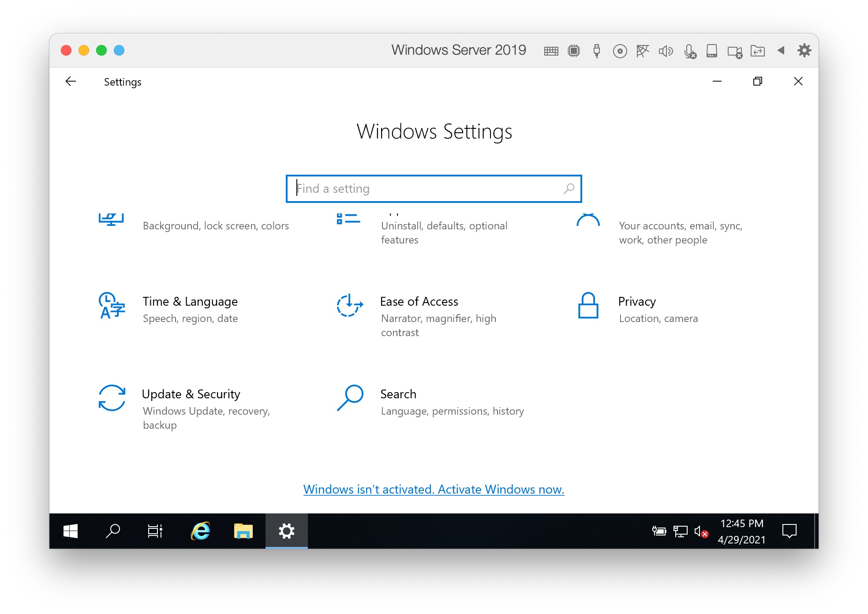
Task: Toggle the disabled camera icon
Action: coord(735,52)
